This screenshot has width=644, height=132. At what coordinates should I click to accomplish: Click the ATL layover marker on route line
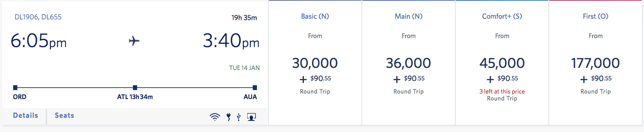(135, 88)
